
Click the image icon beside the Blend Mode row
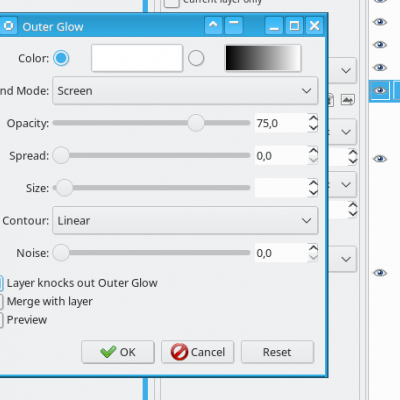[x=348, y=100]
